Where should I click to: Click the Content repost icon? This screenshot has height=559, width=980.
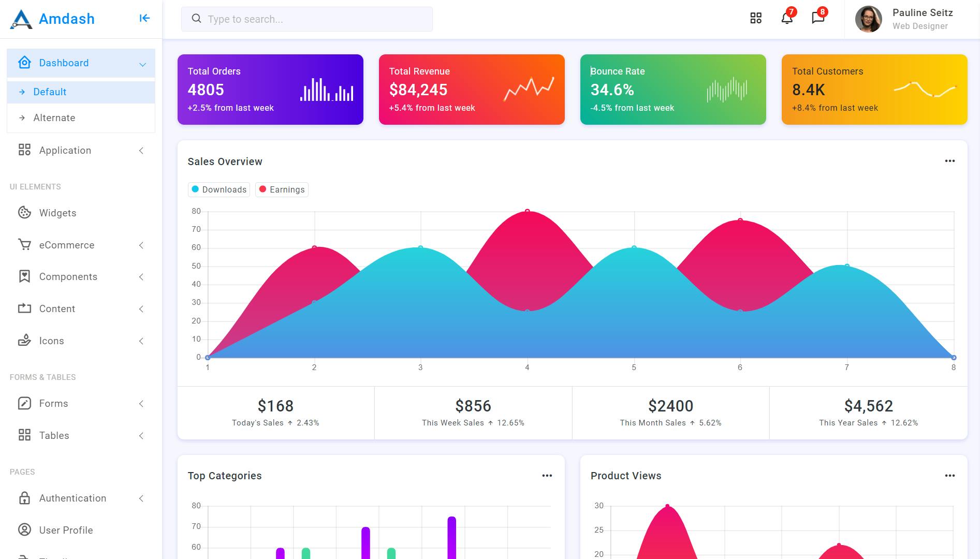click(x=24, y=308)
